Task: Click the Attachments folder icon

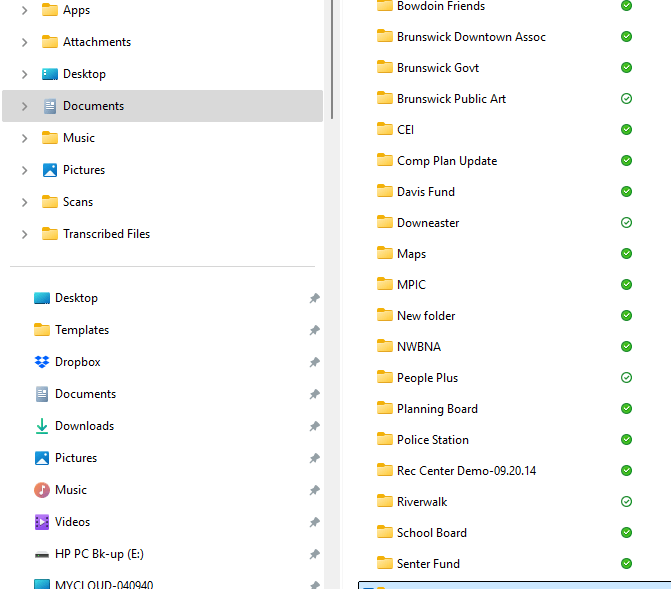Action: tap(50, 42)
